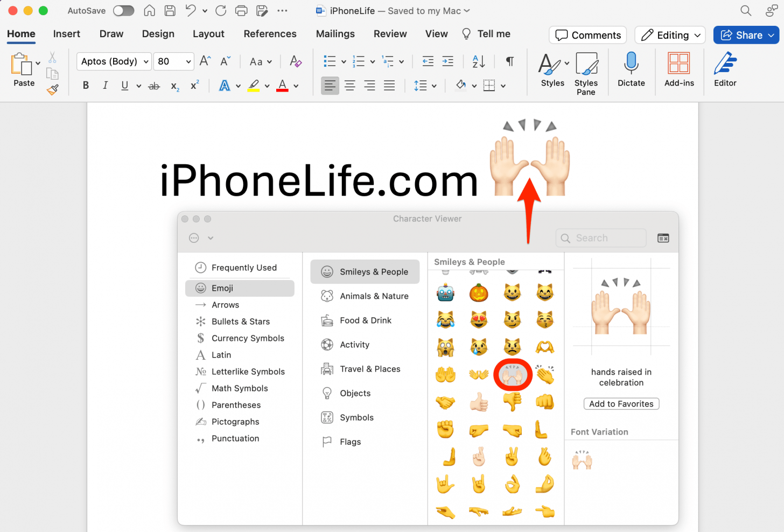
Task: Click the Format Painter brush icon
Action: click(52, 90)
